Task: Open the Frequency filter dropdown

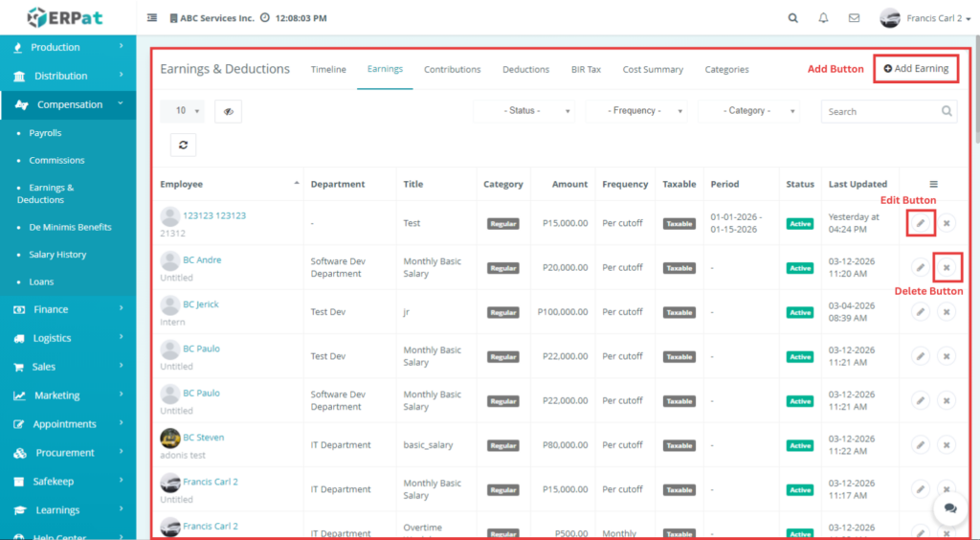Action: tap(636, 111)
